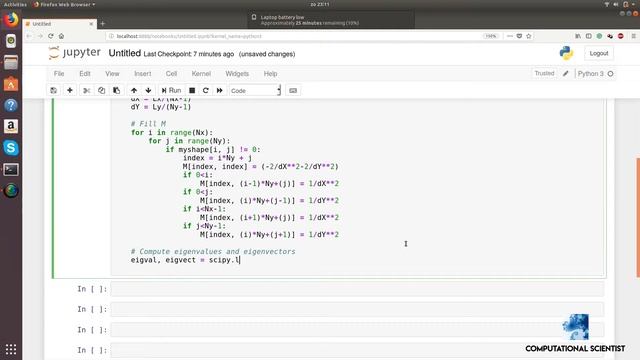Viewport: 640px width, 360px height.
Task: Restart kernel and run all cells
Action: (220, 90)
